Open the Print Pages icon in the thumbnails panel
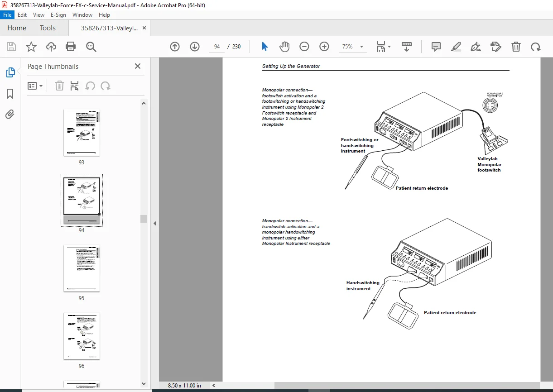553x392 pixels. pyautogui.click(x=75, y=86)
